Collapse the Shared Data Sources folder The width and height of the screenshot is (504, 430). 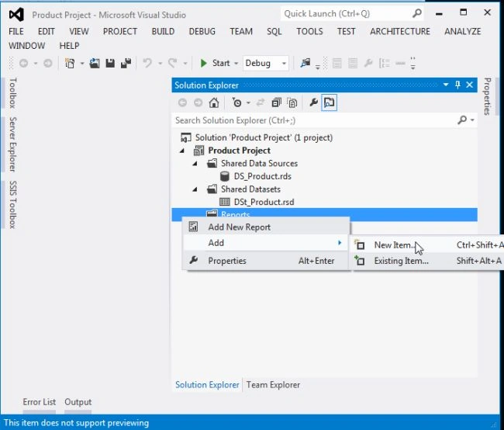(195, 164)
